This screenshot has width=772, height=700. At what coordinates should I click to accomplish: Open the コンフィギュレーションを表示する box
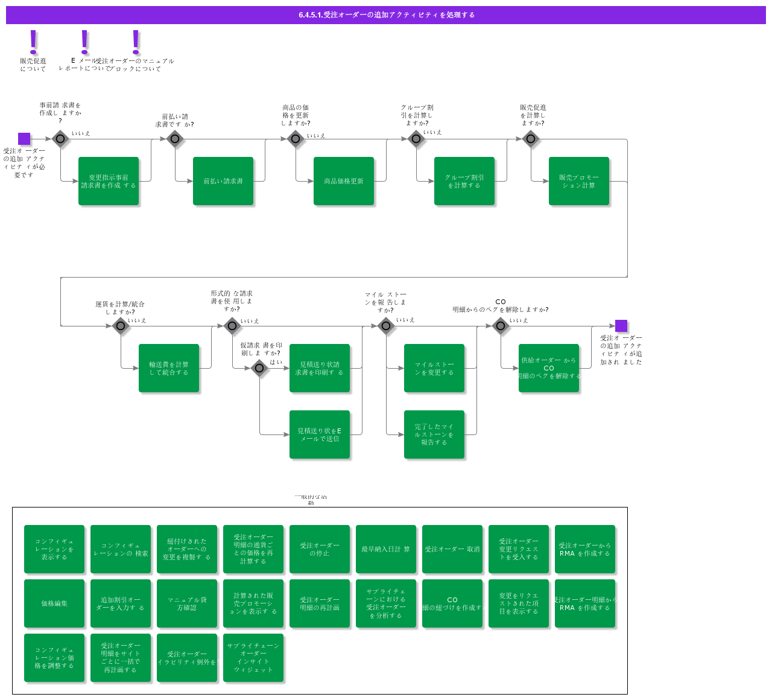tap(54, 549)
